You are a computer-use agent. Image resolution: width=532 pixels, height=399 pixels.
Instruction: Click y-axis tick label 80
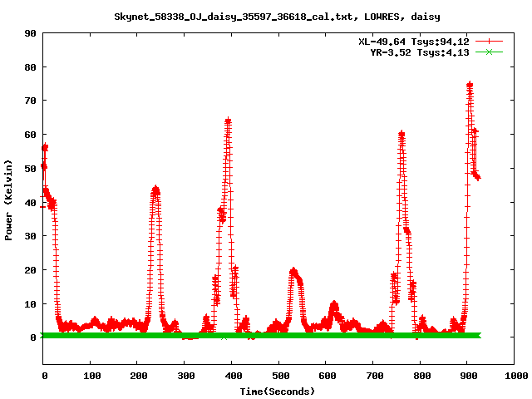[31, 67]
